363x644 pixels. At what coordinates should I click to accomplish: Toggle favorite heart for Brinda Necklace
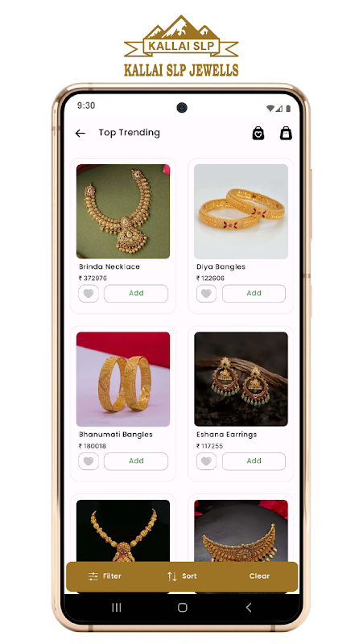[89, 294]
